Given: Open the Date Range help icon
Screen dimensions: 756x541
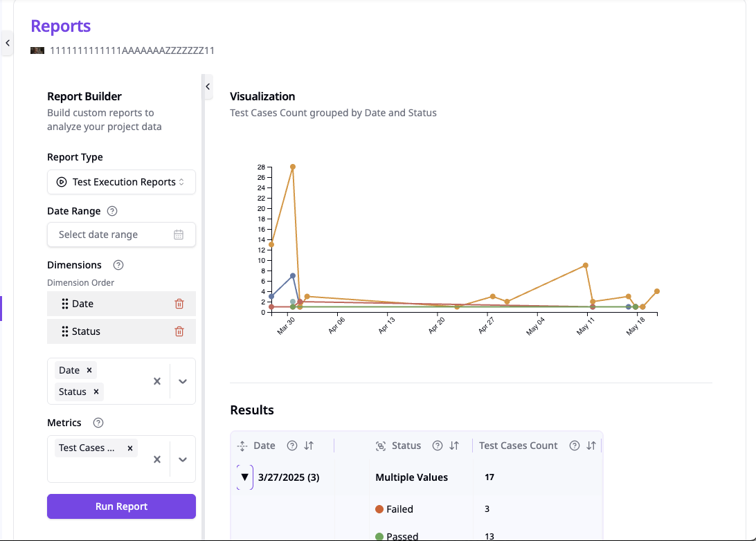Looking at the screenshot, I should (x=113, y=210).
